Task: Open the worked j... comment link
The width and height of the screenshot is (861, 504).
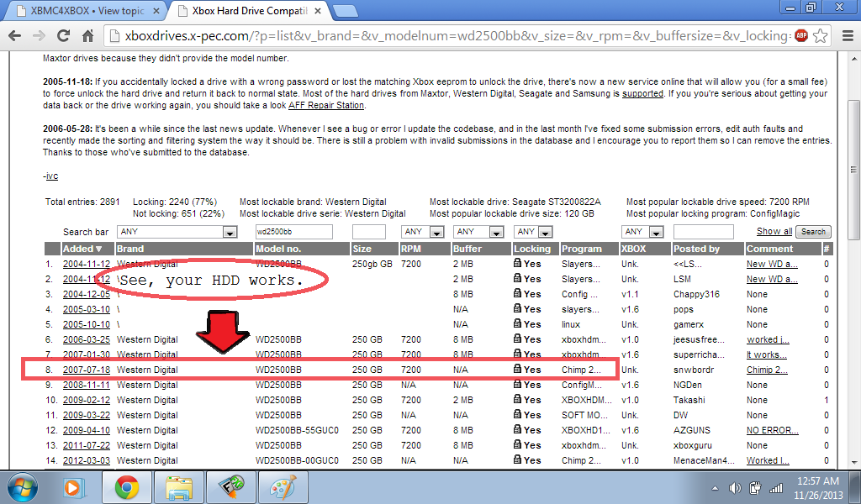Action: 768,339
